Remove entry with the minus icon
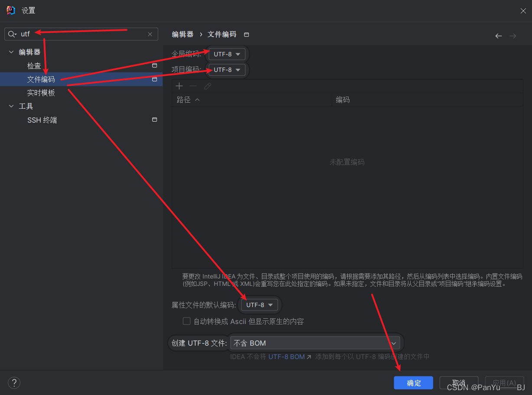Screen dimensions: 532x395 tap(193, 86)
